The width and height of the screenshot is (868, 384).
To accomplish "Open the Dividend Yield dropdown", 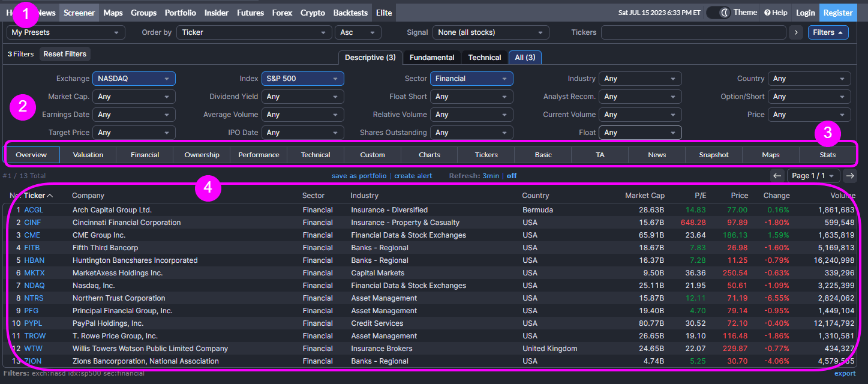I will [x=303, y=97].
